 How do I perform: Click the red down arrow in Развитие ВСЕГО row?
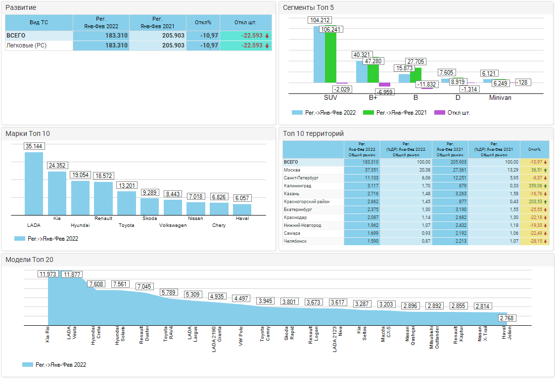tap(267, 36)
